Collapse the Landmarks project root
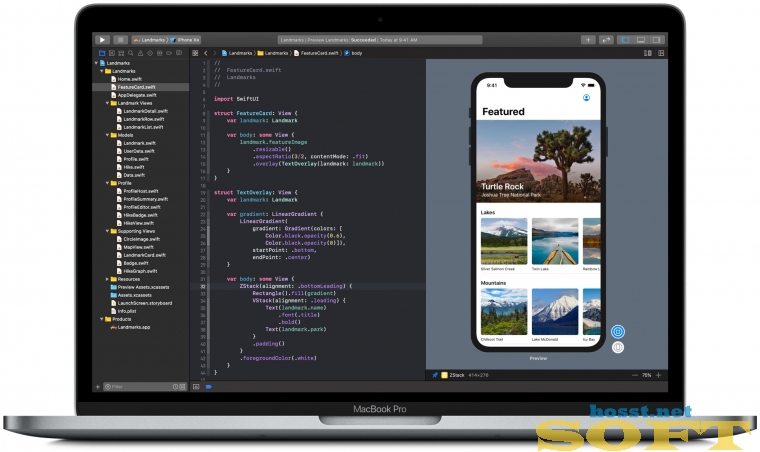The width and height of the screenshot is (760, 452). tap(96, 63)
